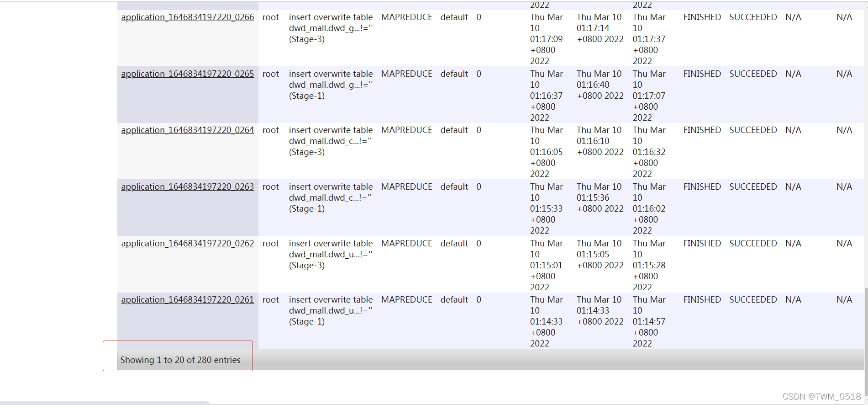
Task: Open application_1646834197220_0264 link
Action: pos(187,130)
